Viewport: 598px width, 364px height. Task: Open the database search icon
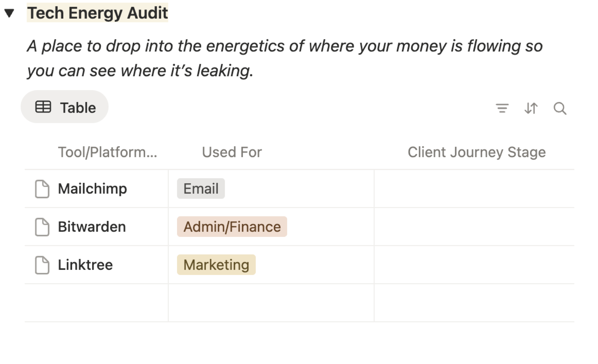click(560, 108)
